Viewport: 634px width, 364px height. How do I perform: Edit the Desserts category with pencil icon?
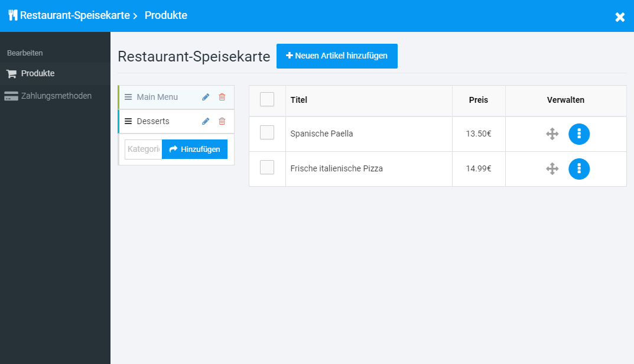[x=206, y=121]
